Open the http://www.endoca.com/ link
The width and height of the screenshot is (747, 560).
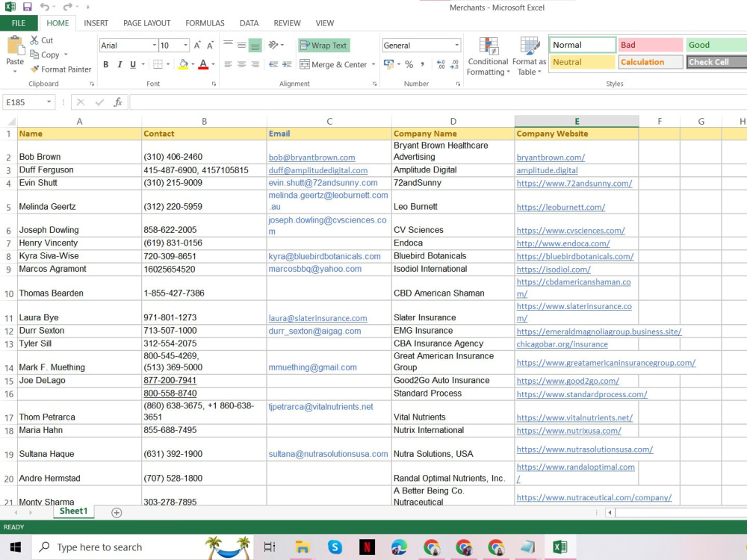pyautogui.click(x=562, y=243)
